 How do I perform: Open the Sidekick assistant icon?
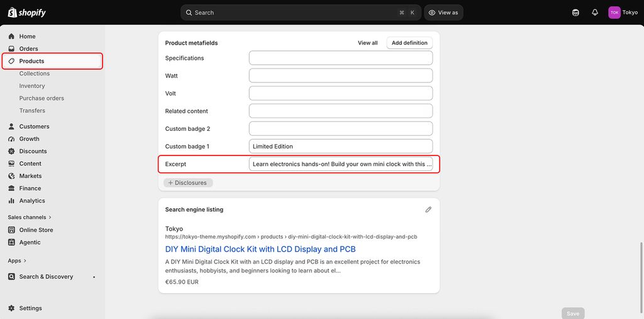click(x=575, y=13)
